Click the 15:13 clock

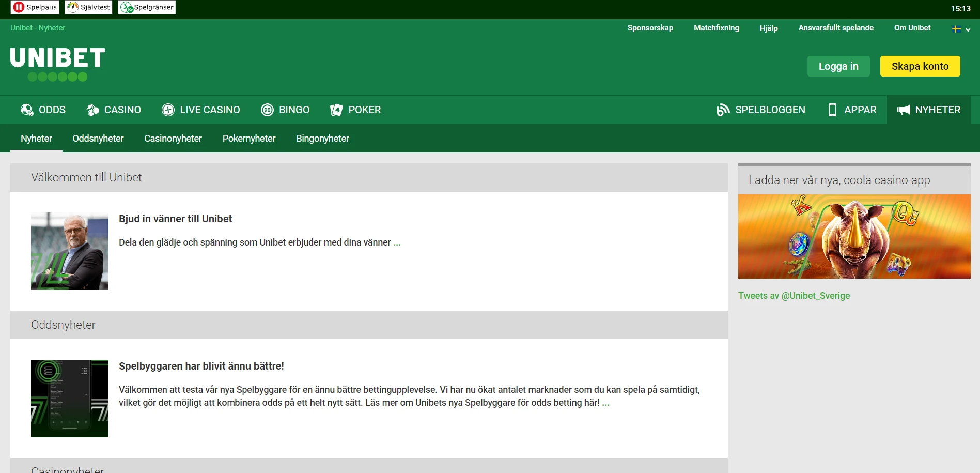pos(960,8)
